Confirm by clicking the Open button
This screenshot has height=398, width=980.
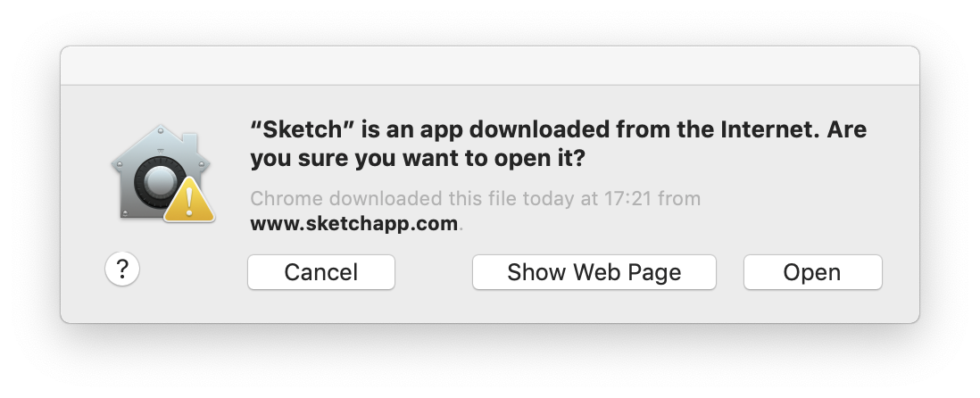[812, 272]
